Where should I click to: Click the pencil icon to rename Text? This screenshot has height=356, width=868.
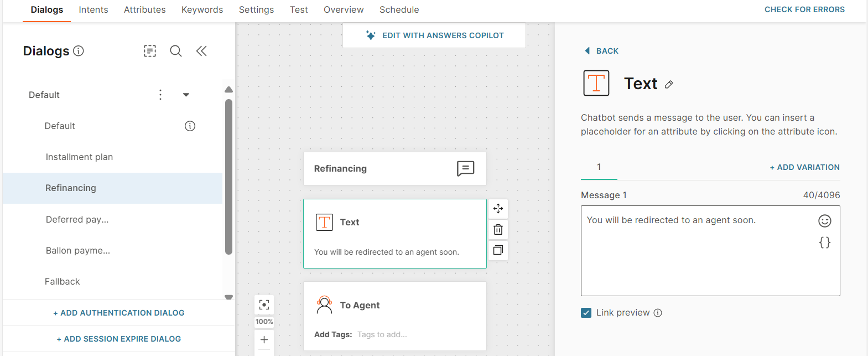pos(669,84)
